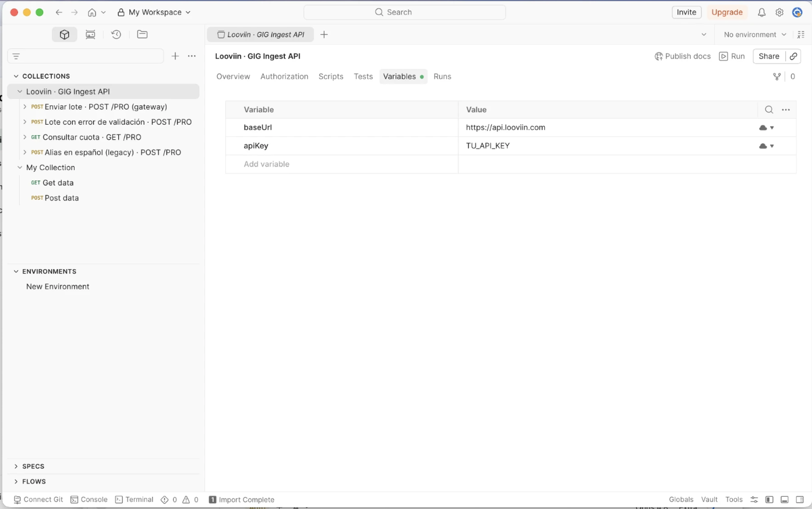This screenshot has height=509, width=812.
Task: Click the top Search bar
Action: pyautogui.click(x=405, y=12)
